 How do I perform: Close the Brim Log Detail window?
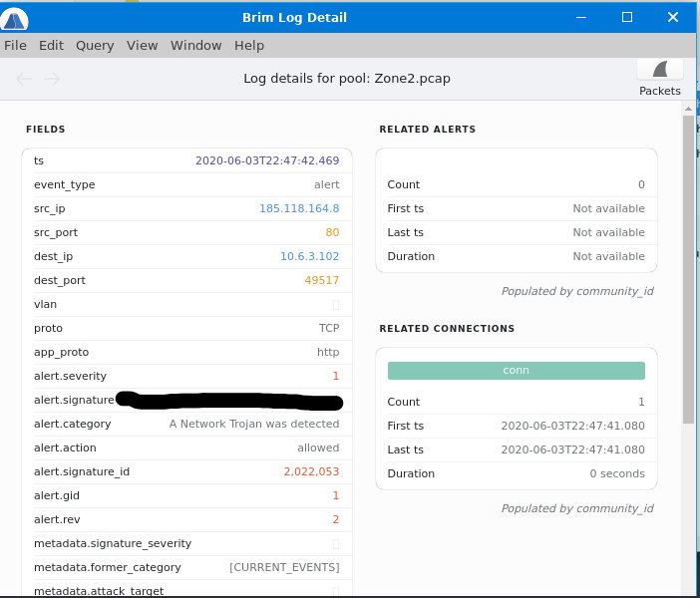[673, 17]
